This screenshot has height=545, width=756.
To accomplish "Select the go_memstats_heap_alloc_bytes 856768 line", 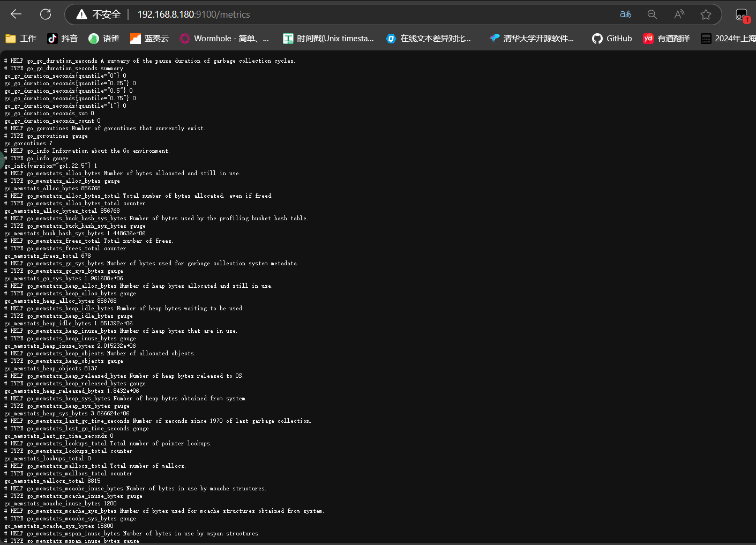I will click(x=61, y=301).
